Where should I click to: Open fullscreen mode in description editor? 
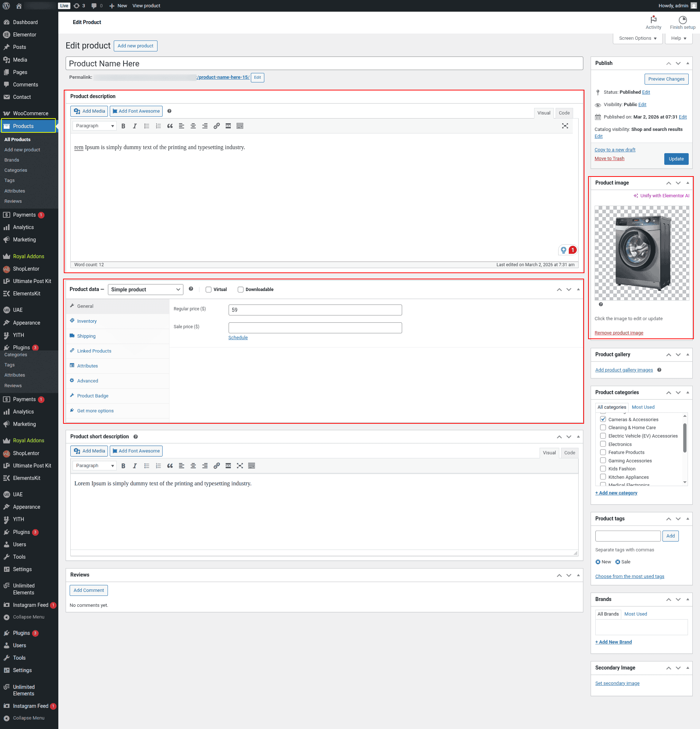565,126
